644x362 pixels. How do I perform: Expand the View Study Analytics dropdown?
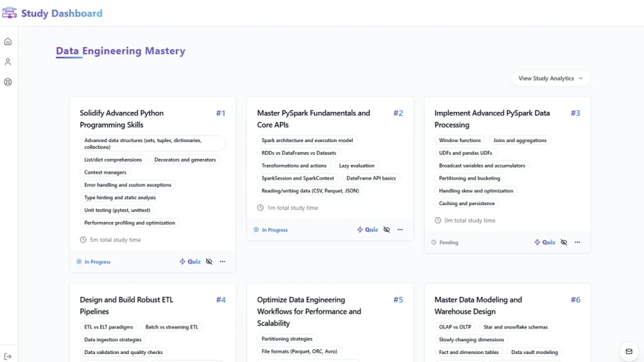pos(551,78)
